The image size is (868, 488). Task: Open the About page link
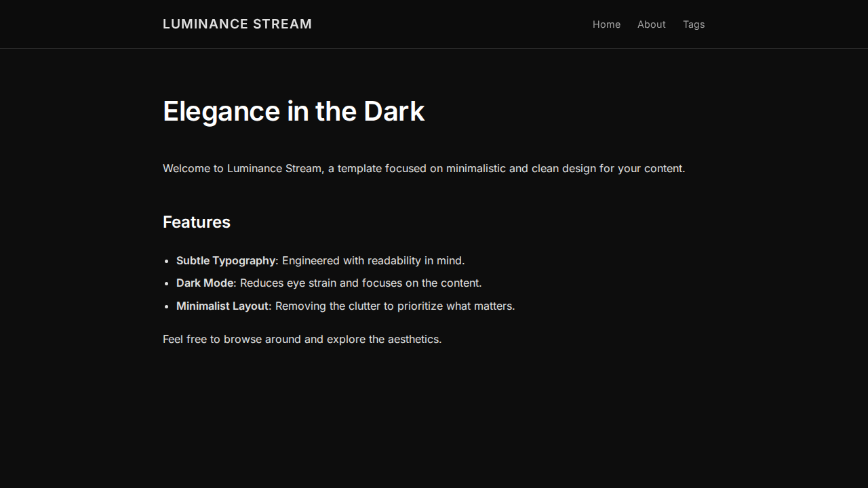coord(651,24)
